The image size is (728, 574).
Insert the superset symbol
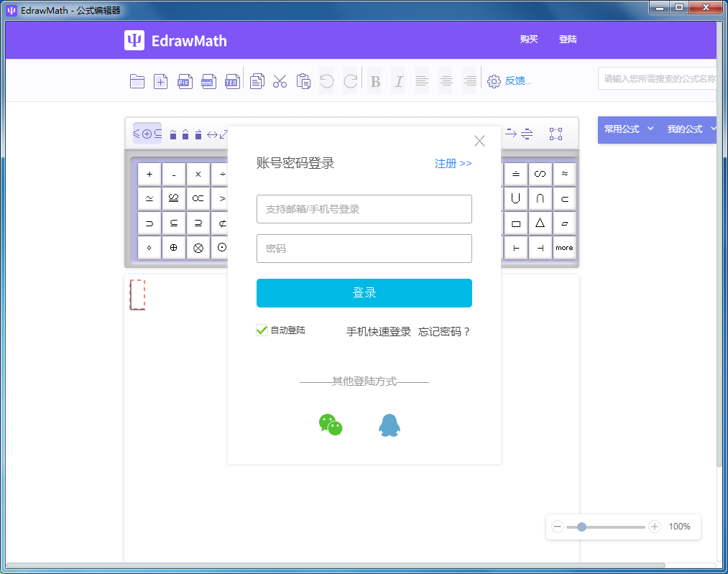pyautogui.click(x=149, y=223)
